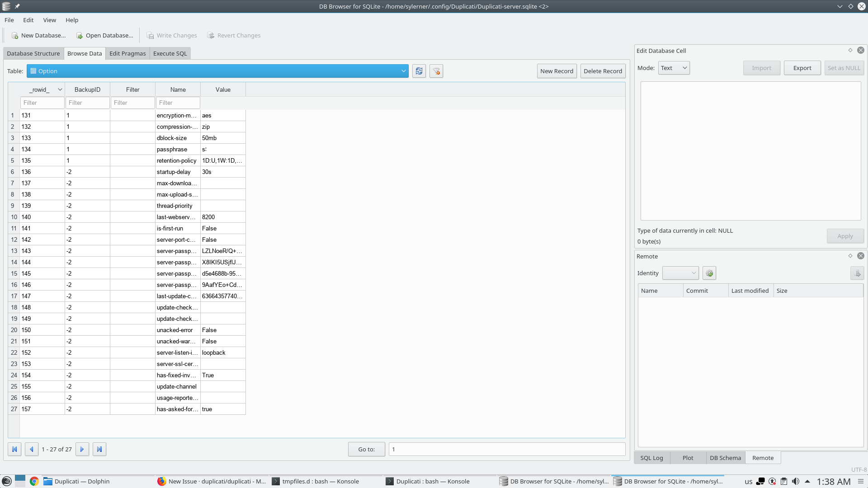Create a New Record in the table
868x488 pixels.
click(557, 71)
